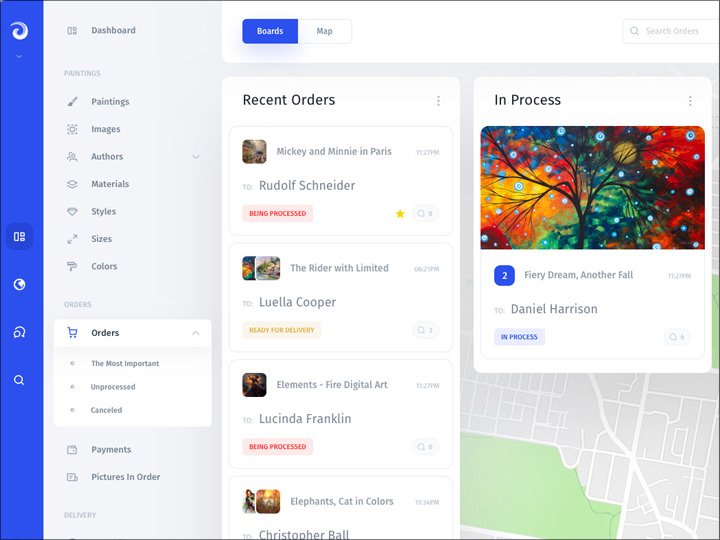720x540 pixels.
Task: Open The Most Important orders
Action: point(125,364)
